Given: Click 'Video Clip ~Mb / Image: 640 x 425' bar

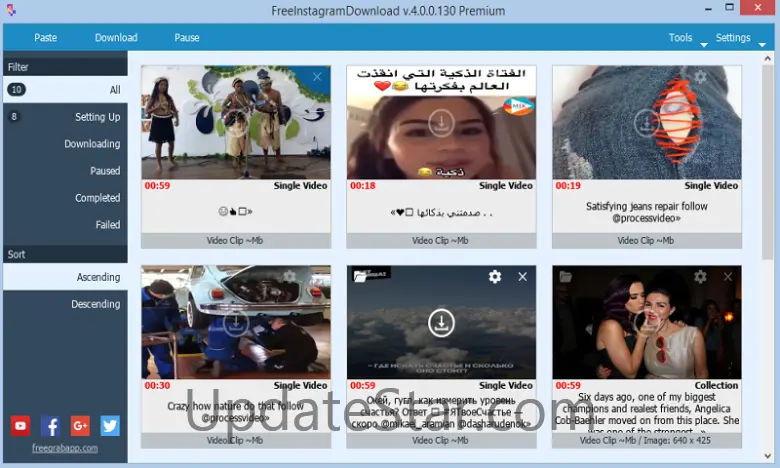Looking at the screenshot, I should (x=647, y=441).
